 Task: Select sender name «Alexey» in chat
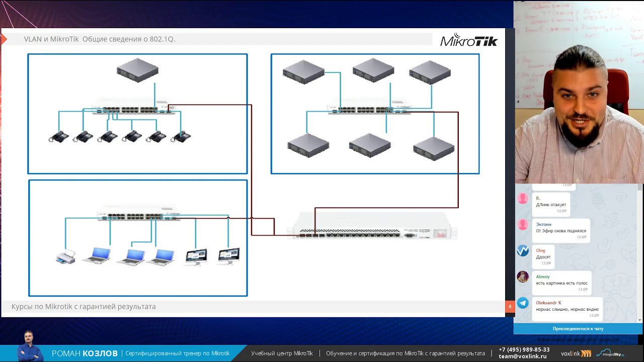543,277
